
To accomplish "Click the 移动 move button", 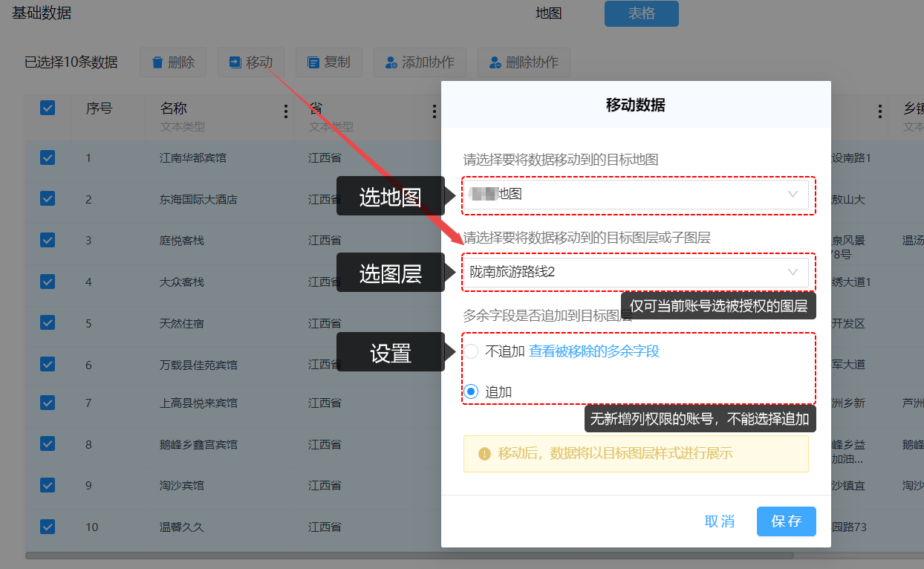I will pyautogui.click(x=251, y=62).
